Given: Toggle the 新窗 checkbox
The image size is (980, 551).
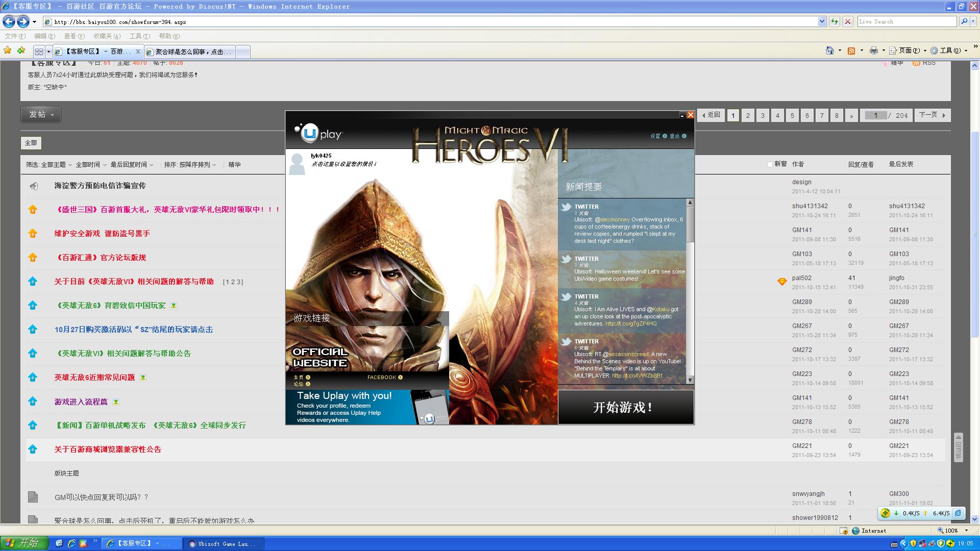Looking at the screenshot, I should point(770,164).
